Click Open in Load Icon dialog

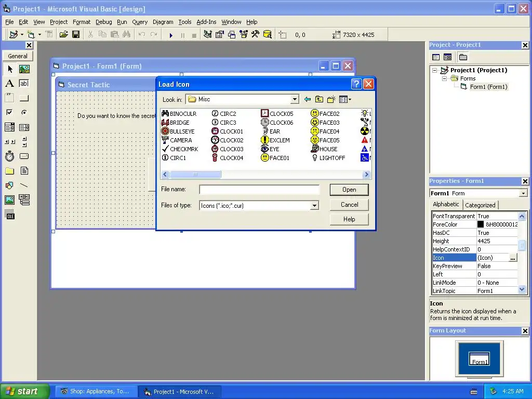(349, 190)
